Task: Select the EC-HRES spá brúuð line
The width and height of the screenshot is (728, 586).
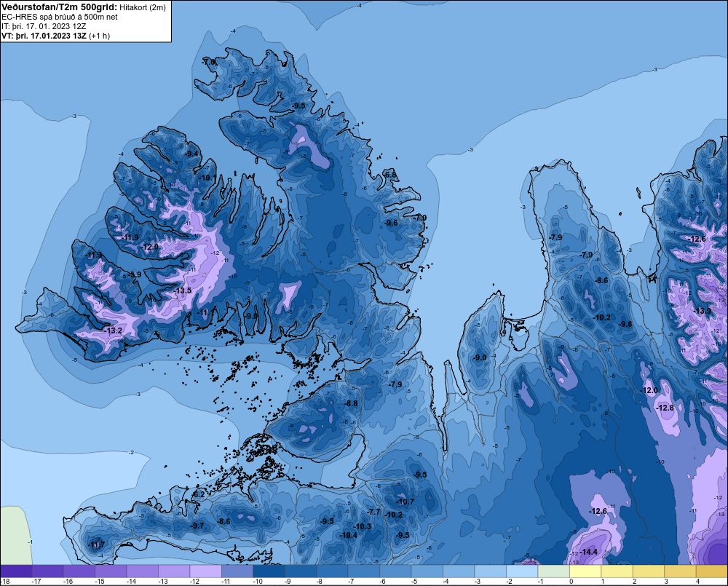Action: pyautogui.click(x=59, y=17)
